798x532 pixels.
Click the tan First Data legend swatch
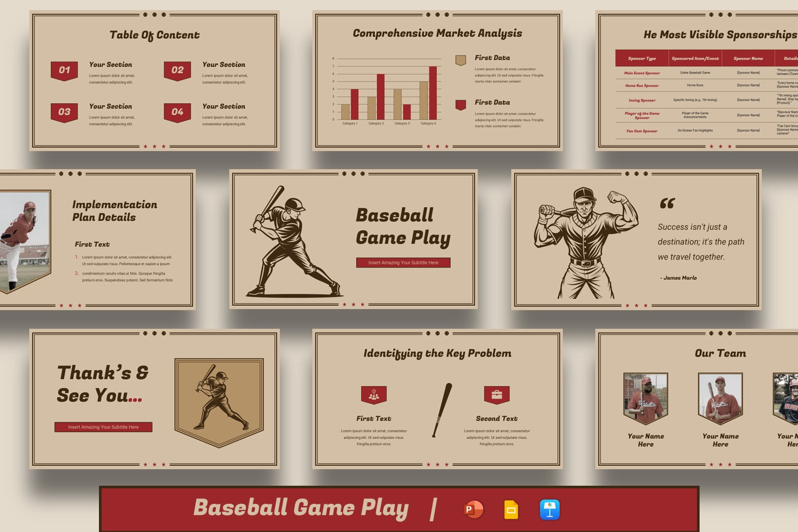coord(461,60)
